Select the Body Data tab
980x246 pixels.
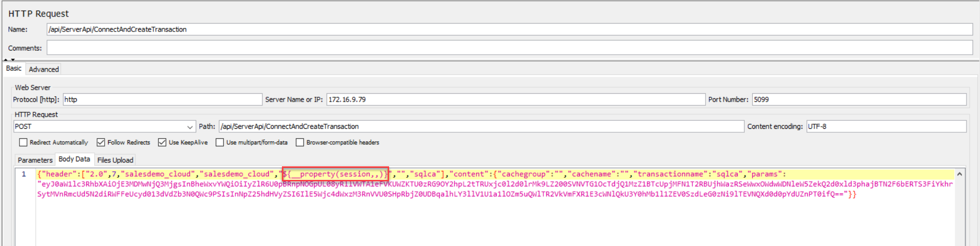click(74, 159)
